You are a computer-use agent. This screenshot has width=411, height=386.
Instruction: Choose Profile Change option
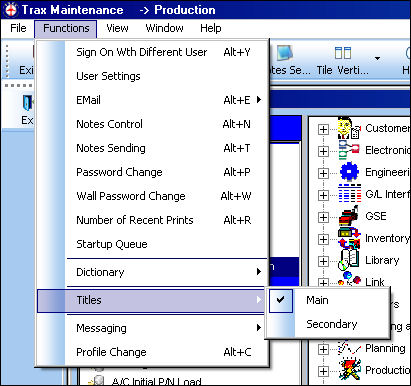coord(152,352)
